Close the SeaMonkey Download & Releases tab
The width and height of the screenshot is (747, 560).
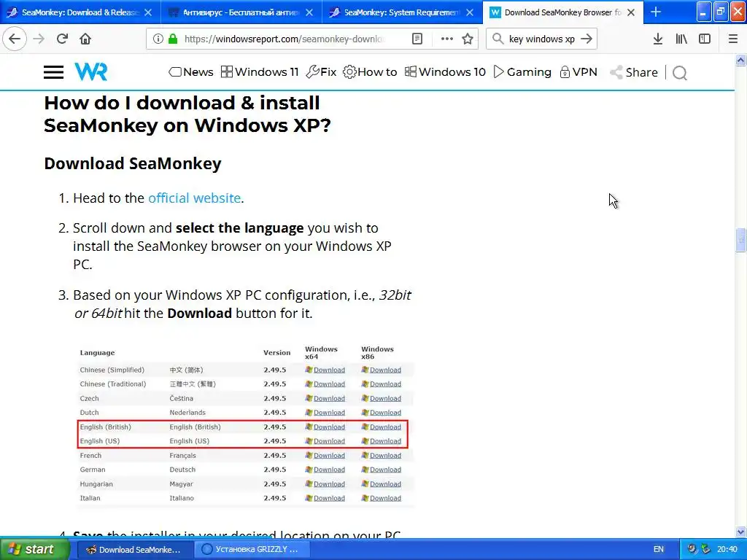[x=148, y=12]
